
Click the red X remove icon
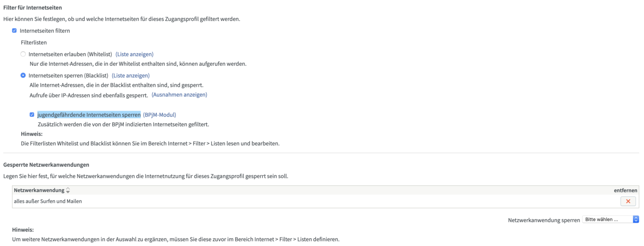(628, 201)
